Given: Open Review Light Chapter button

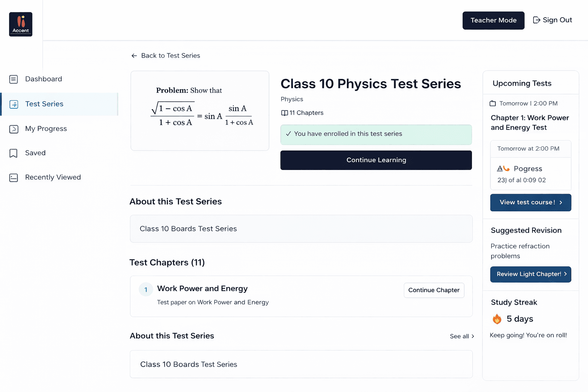Looking at the screenshot, I should [531, 274].
